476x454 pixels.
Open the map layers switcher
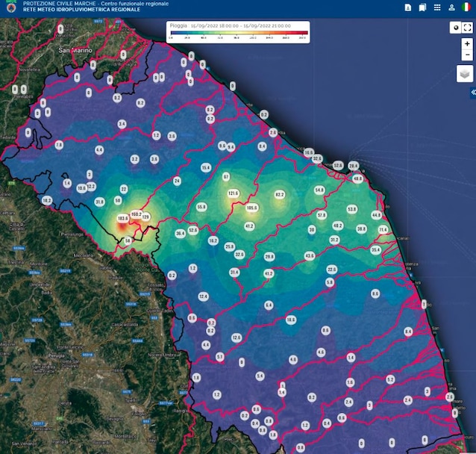pos(465,73)
